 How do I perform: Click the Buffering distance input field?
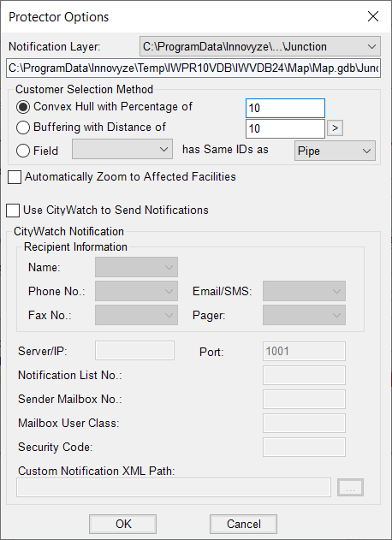[x=285, y=129]
